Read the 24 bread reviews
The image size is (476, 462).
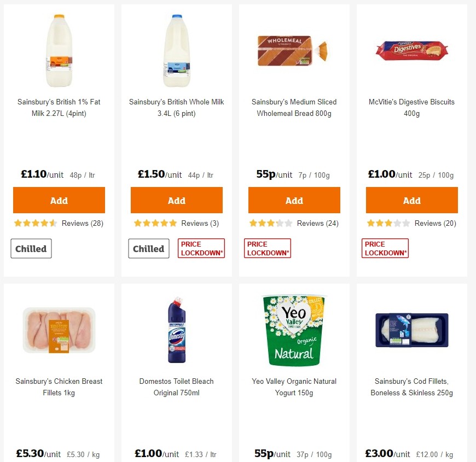pos(317,223)
